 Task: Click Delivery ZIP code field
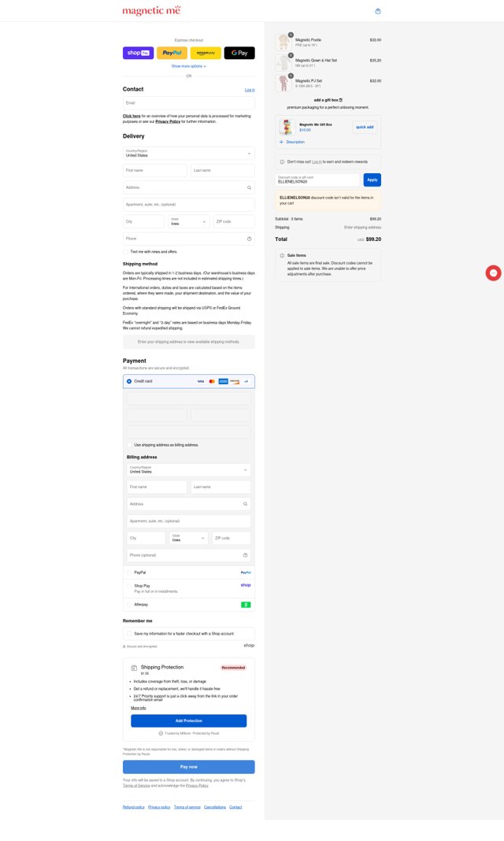tap(234, 221)
